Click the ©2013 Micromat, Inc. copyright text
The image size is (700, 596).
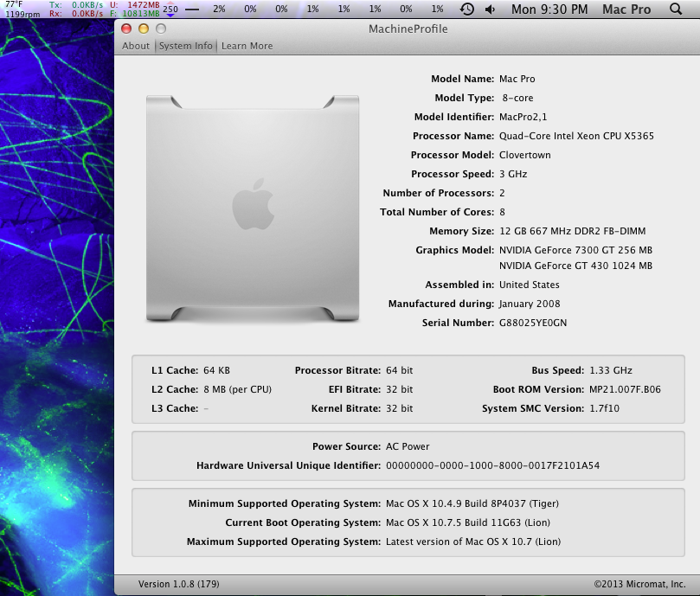point(639,584)
